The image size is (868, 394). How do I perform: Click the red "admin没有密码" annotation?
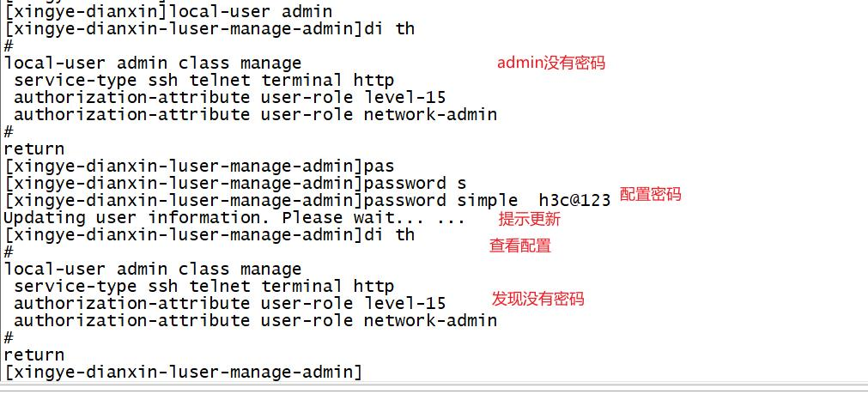click(x=551, y=63)
